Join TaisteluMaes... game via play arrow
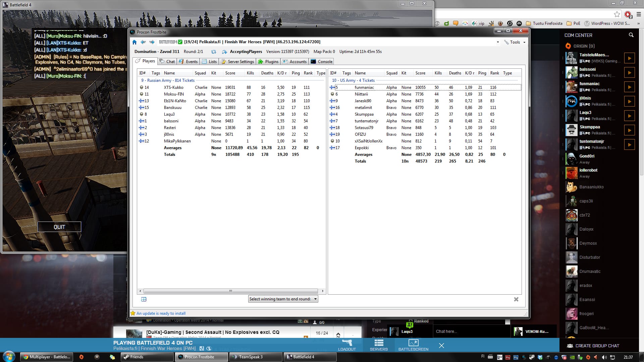The image size is (644, 362). point(629,58)
